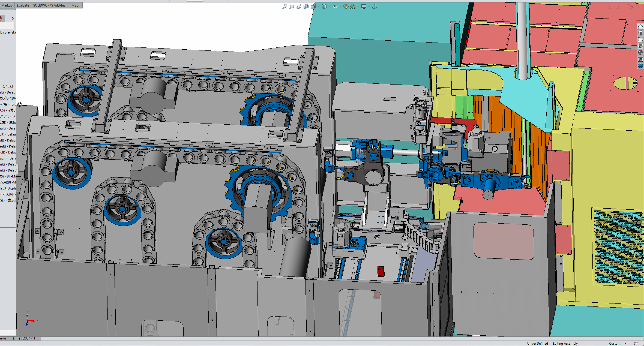This screenshot has width=644, height=346.
Task: Expand the View Orientation dropdown arrow
Action: coord(318,7)
